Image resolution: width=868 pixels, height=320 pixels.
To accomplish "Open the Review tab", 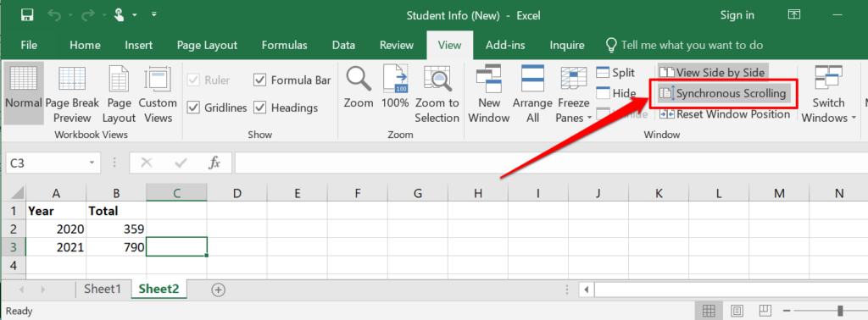I will coord(397,46).
